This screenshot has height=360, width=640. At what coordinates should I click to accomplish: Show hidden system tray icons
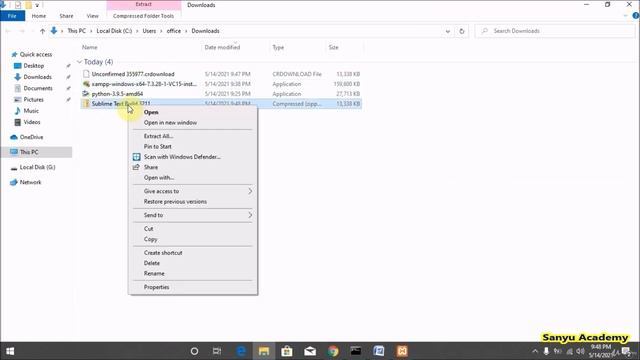[535, 351]
